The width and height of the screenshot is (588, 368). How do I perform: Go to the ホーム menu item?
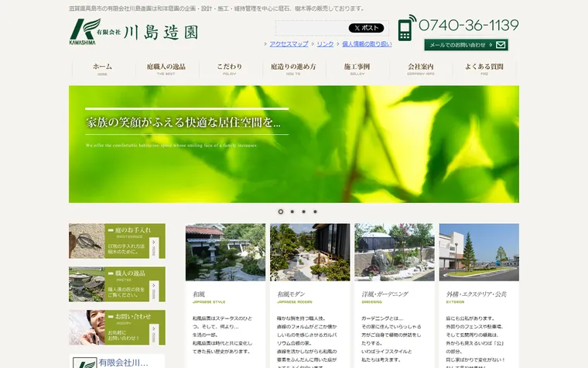[x=102, y=69]
